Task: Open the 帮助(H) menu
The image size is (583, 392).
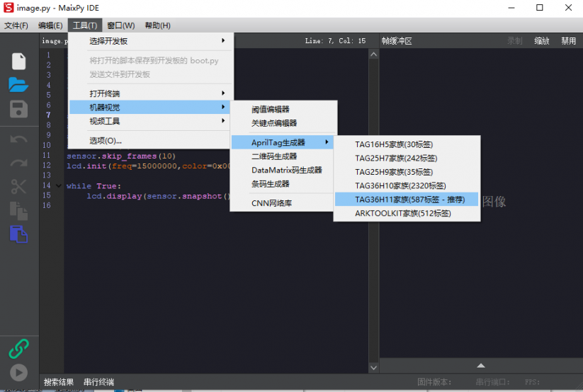Action: point(158,25)
